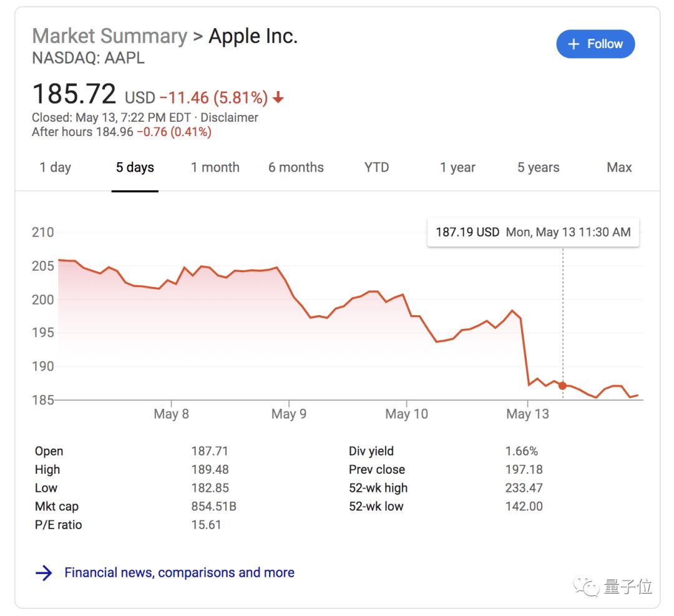Open the Disclaimer link
The image size is (674, 616).
[x=230, y=117]
